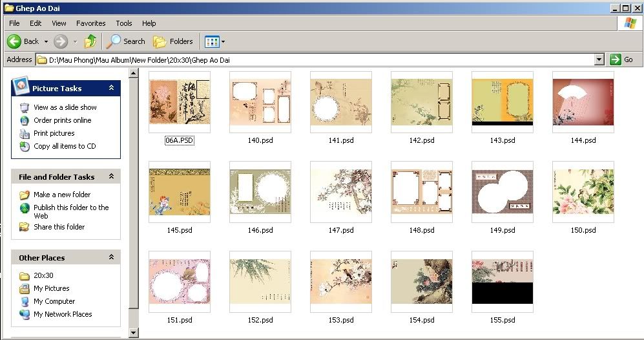The width and height of the screenshot is (644, 340).
Task: Select the 155.psd thumbnail
Action: 503,282
